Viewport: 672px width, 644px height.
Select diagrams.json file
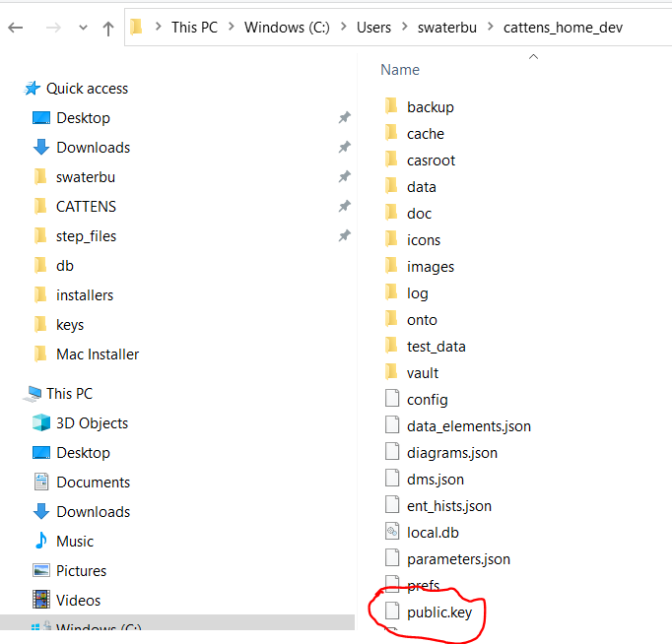(451, 453)
